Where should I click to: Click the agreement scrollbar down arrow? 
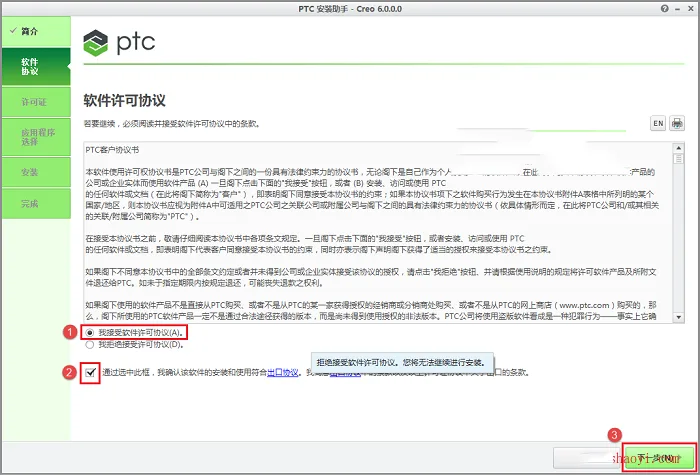pyautogui.click(x=679, y=317)
